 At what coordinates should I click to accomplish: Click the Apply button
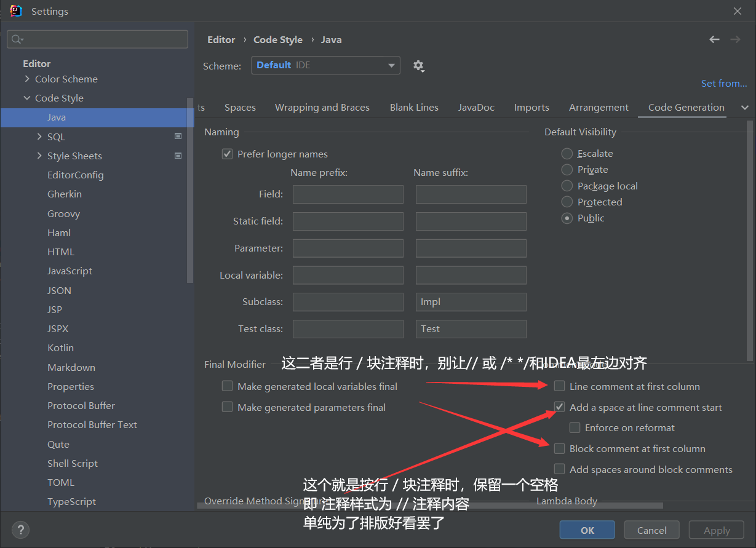(x=717, y=530)
